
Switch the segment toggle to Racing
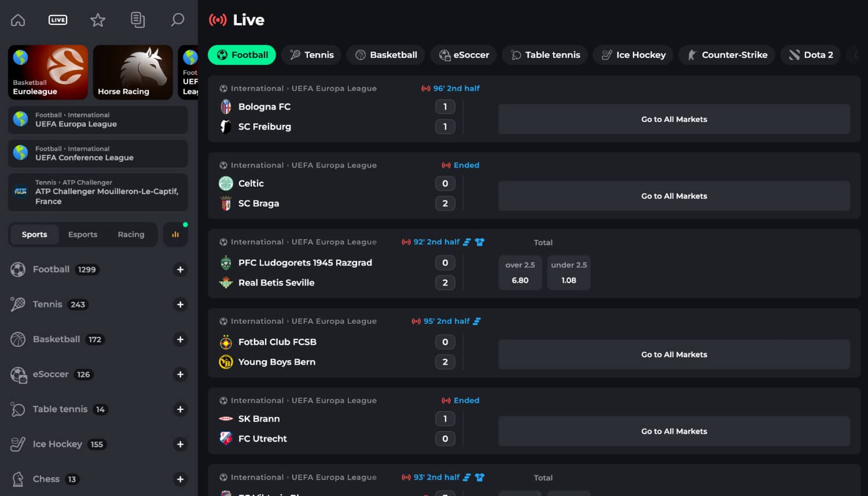(131, 234)
